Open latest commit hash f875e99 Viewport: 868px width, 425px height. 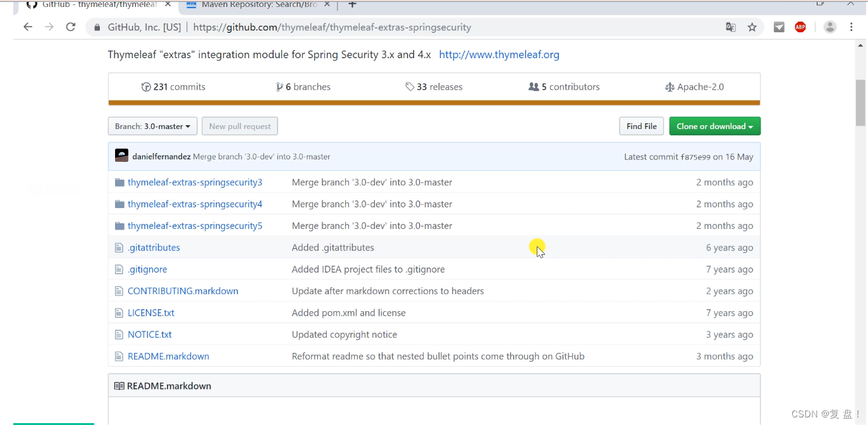(695, 157)
